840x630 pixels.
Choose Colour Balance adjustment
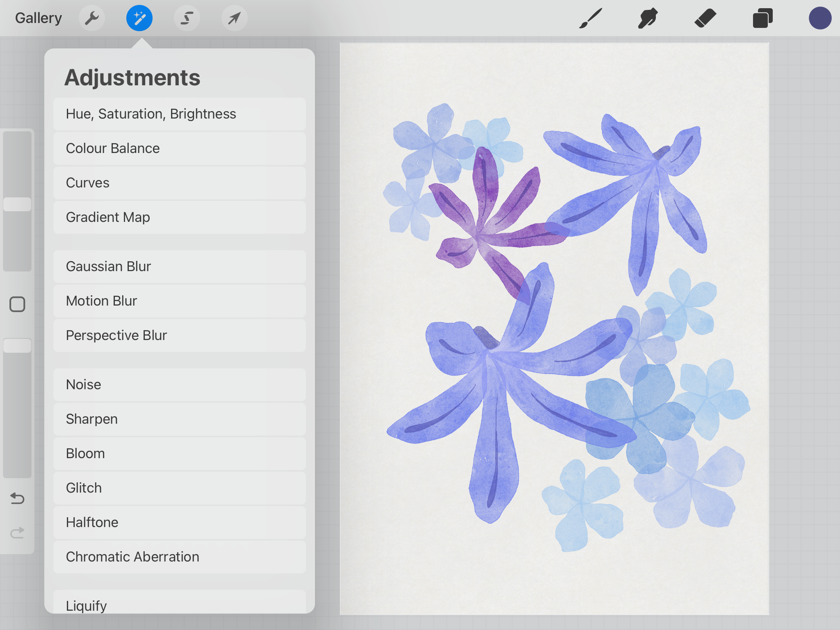(180, 148)
